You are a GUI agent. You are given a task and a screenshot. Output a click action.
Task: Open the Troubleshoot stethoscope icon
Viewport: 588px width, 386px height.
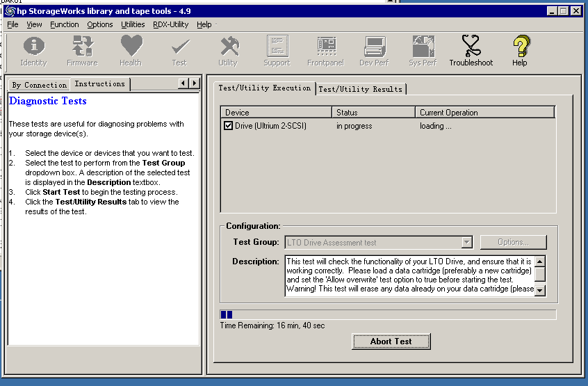click(x=471, y=51)
